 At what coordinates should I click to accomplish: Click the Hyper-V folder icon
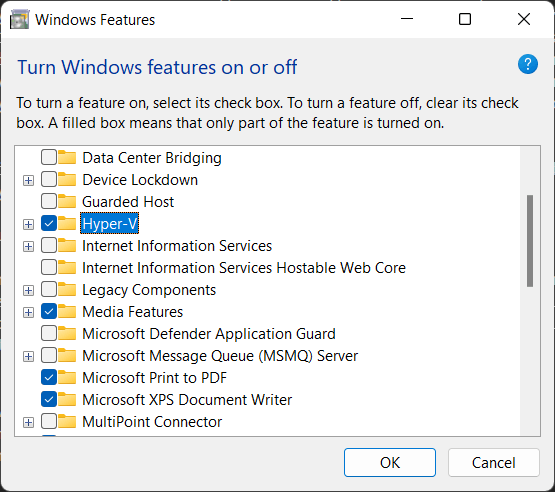tap(67, 223)
